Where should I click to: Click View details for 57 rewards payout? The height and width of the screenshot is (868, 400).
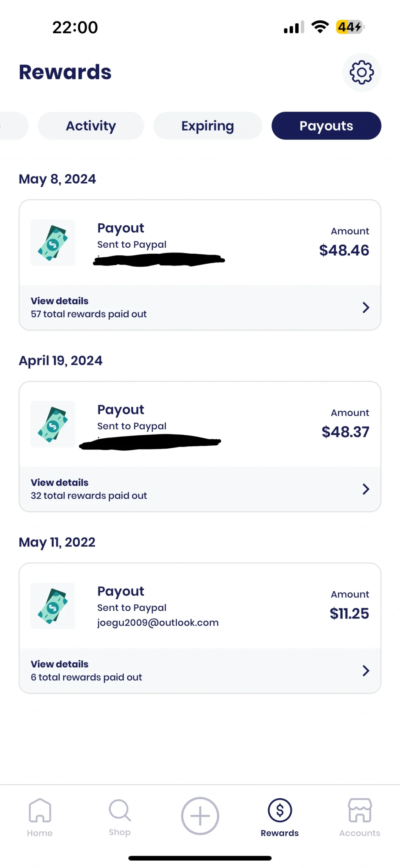pyautogui.click(x=60, y=301)
